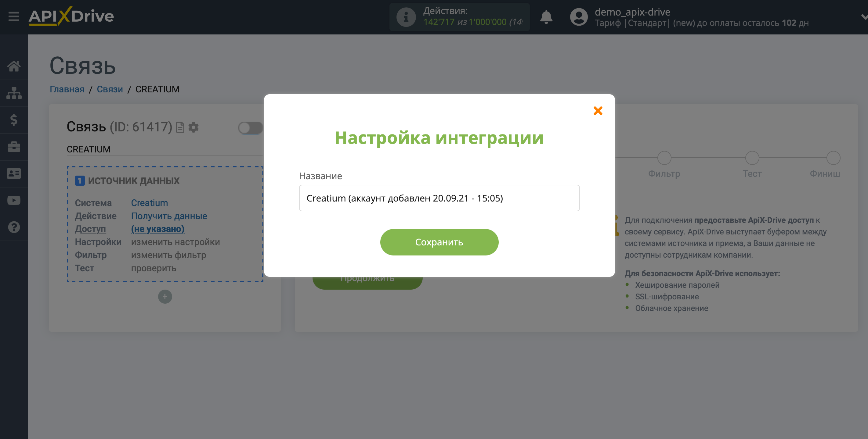The height and width of the screenshot is (439, 868).
Task: Open the Связи breadcrumb link
Action: pos(110,89)
